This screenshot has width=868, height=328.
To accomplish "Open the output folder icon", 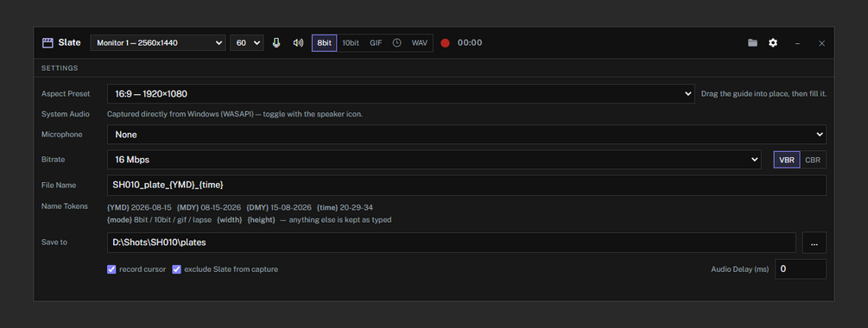I will click(752, 42).
